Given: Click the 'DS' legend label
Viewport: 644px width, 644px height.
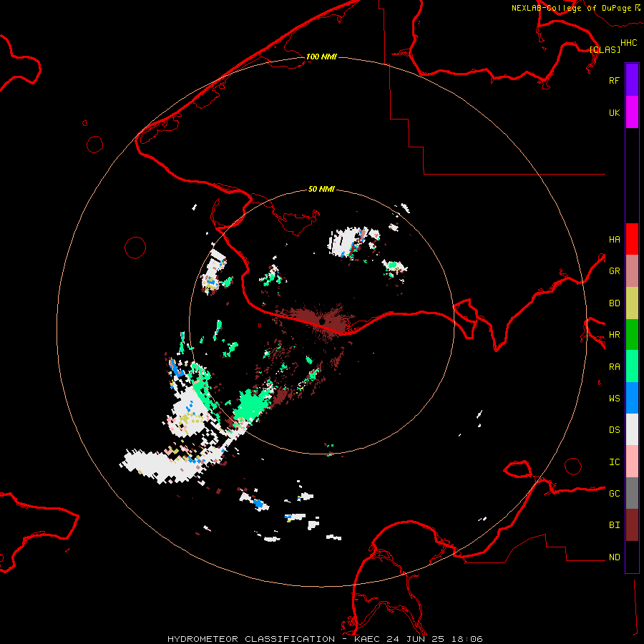Looking at the screenshot, I should (614, 430).
